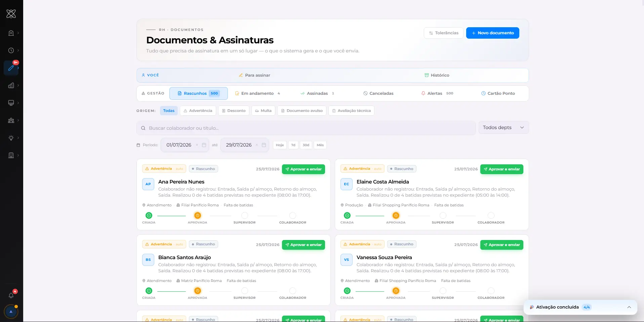Select the Todas origin filter
Viewport: 644px width, 322px height.
(169, 111)
